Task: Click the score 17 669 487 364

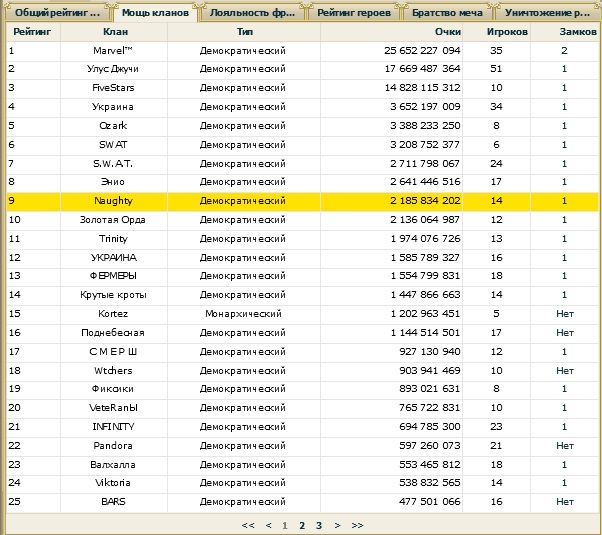Action: (x=422, y=69)
